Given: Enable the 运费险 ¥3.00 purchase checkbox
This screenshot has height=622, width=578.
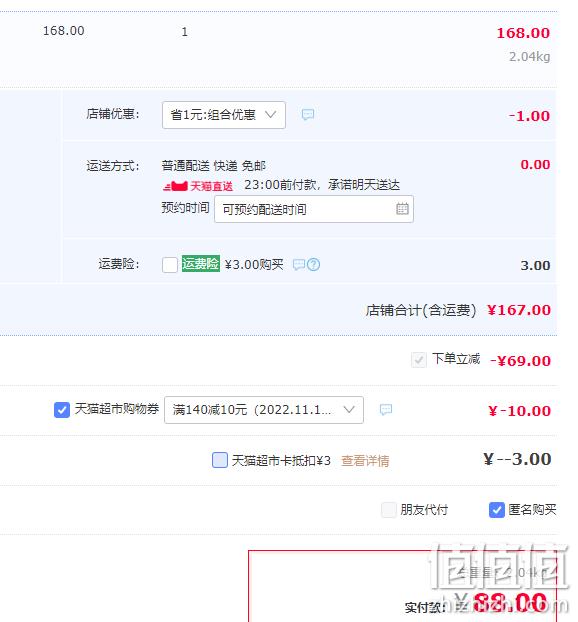Looking at the screenshot, I should (x=170, y=265).
